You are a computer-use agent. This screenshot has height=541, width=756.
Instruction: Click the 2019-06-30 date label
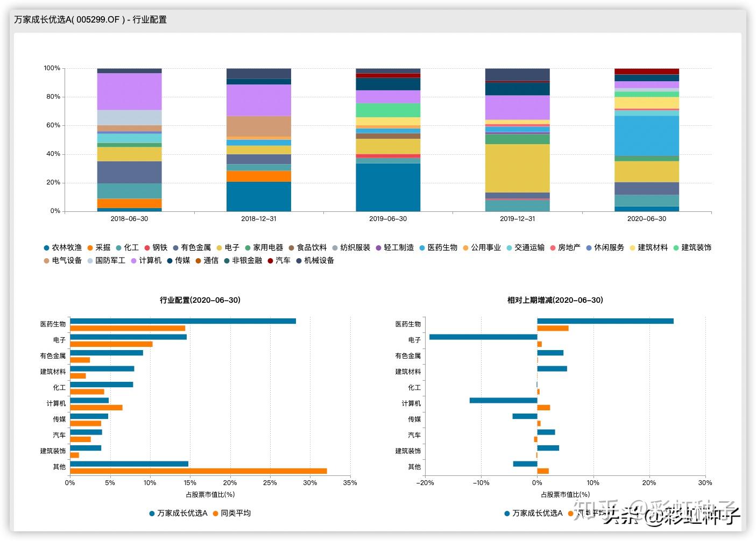click(388, 219)
